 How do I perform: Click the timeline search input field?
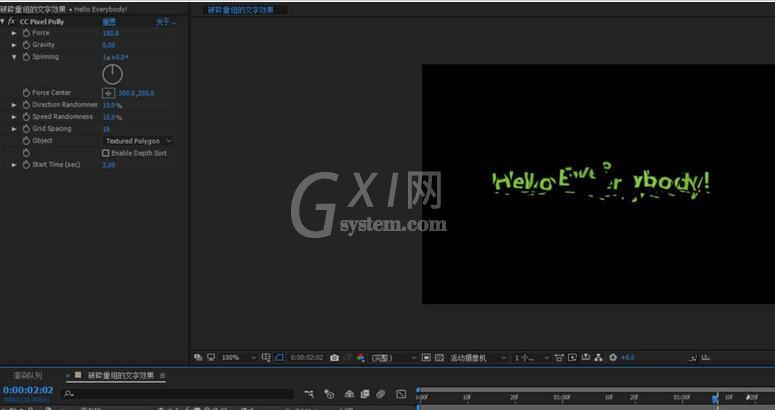[178, 394]
